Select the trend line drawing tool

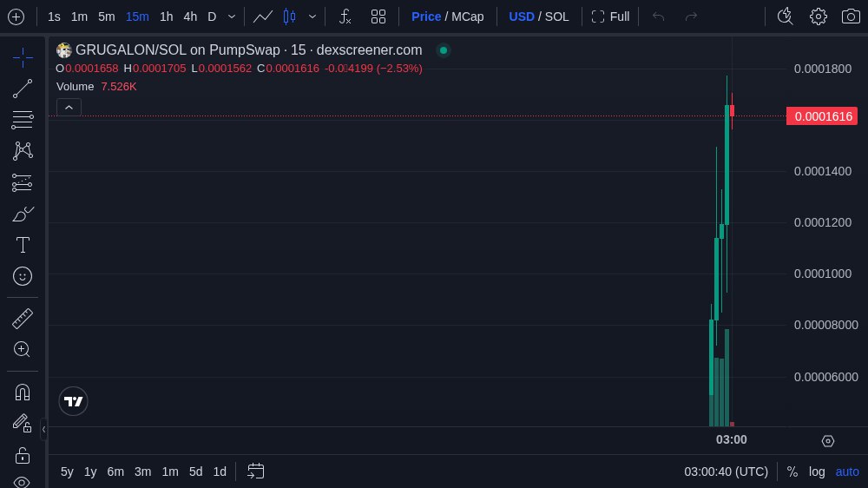[23, 88]
